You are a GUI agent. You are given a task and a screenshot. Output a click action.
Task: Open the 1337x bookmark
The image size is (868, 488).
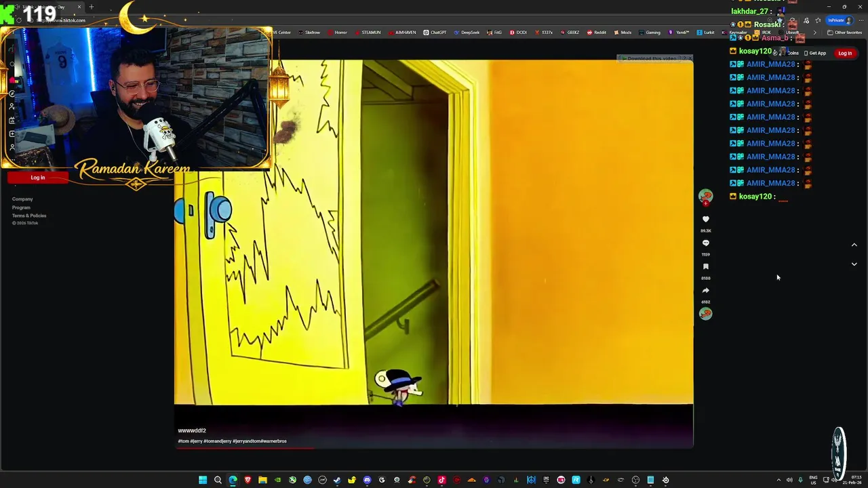543,33
